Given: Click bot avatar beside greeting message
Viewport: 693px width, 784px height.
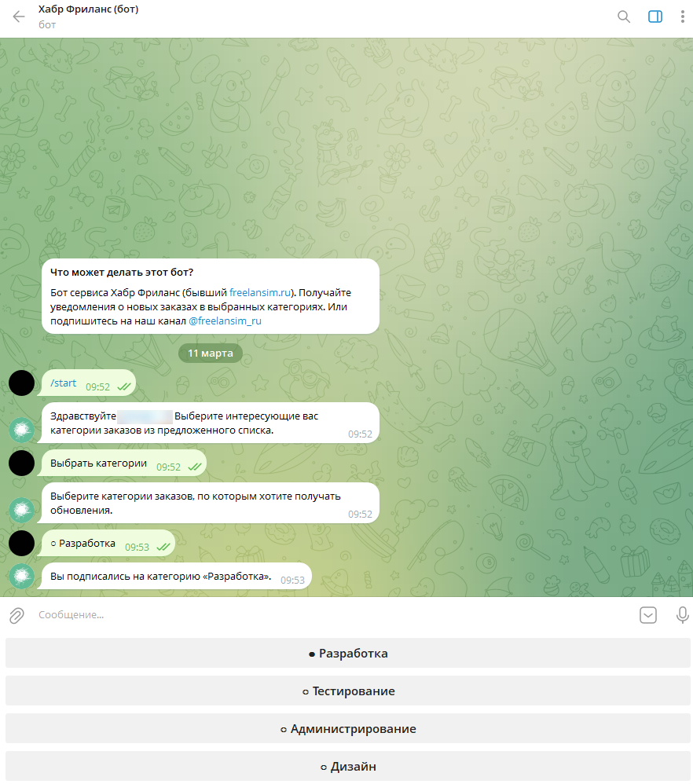Looking at the screenshot, I should coord(21,430).
